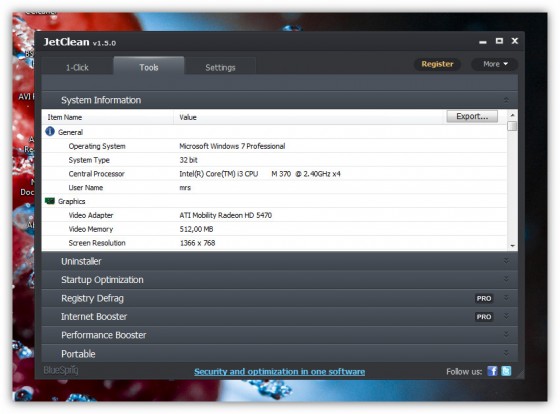This screenshot has height=414, width=560.
Task: Minimize the JetClean window
Action: point(483,41)
